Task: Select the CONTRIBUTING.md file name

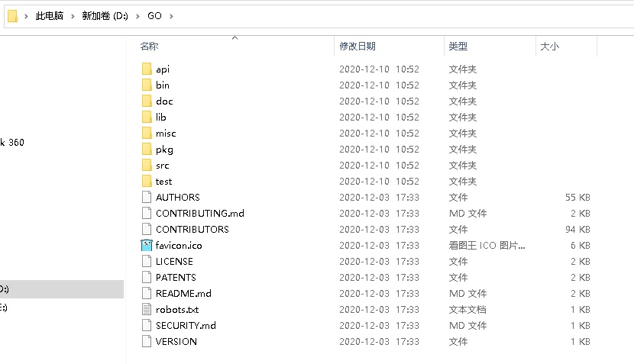Action: 200,214
